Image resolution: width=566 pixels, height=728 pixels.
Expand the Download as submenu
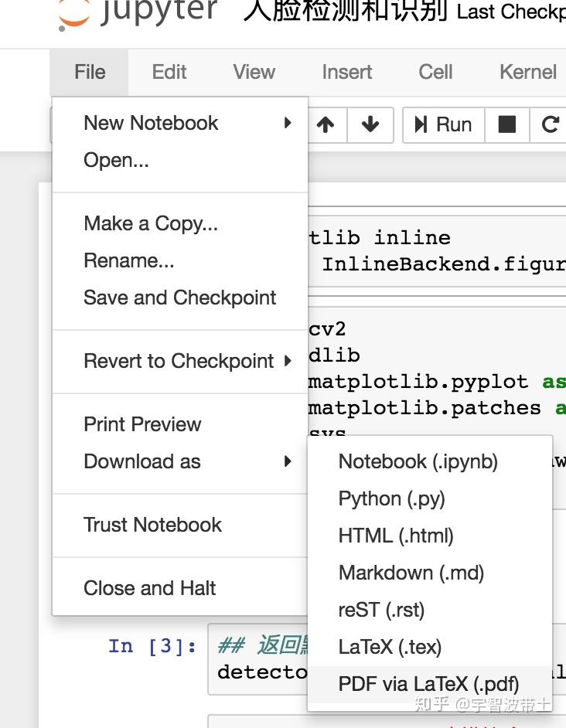click(x=288, y=461)
